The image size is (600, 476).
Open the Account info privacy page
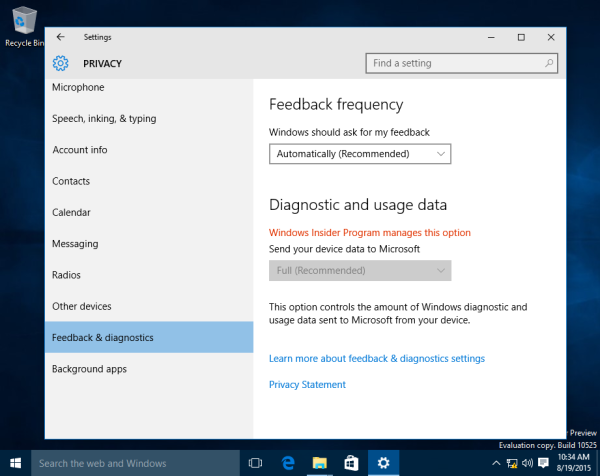149,150
